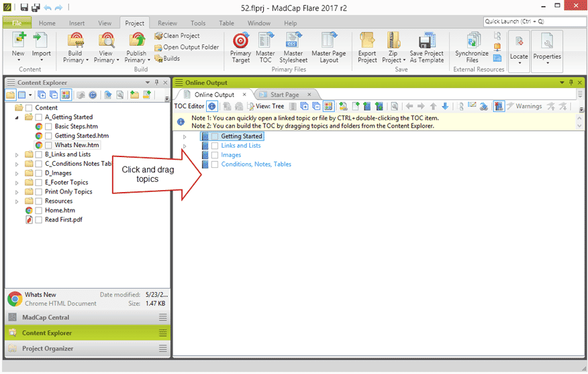Check the Home.htm checkbox

(39, 210)
